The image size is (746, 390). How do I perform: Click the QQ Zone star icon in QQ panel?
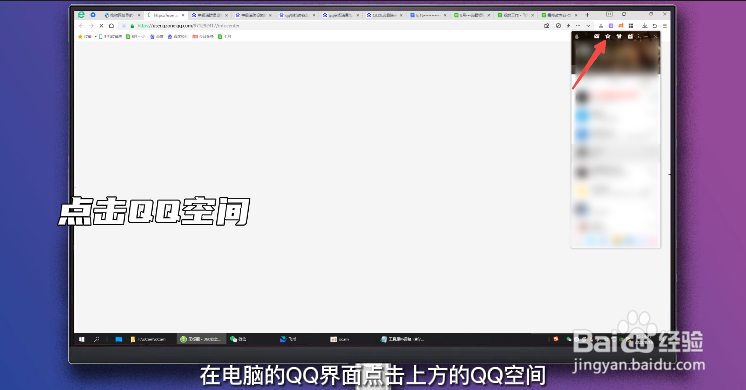[608, 37]
